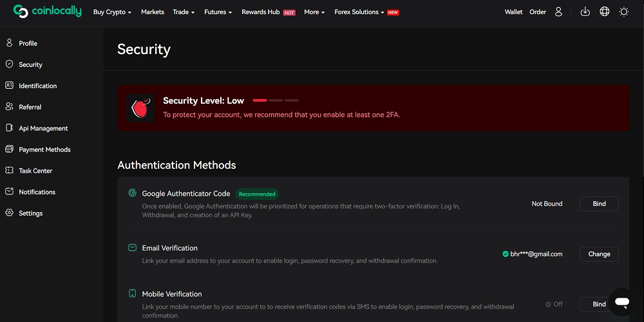Click the Mobile Verification phone icon
Image resolution: width=644 pixels, height=322 pixels.
pos(132,294)
